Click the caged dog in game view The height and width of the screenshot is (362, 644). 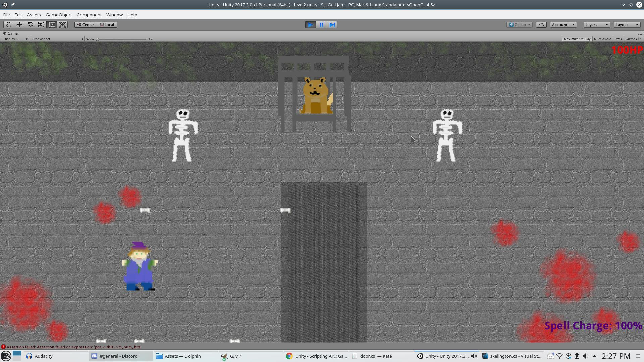316,96
